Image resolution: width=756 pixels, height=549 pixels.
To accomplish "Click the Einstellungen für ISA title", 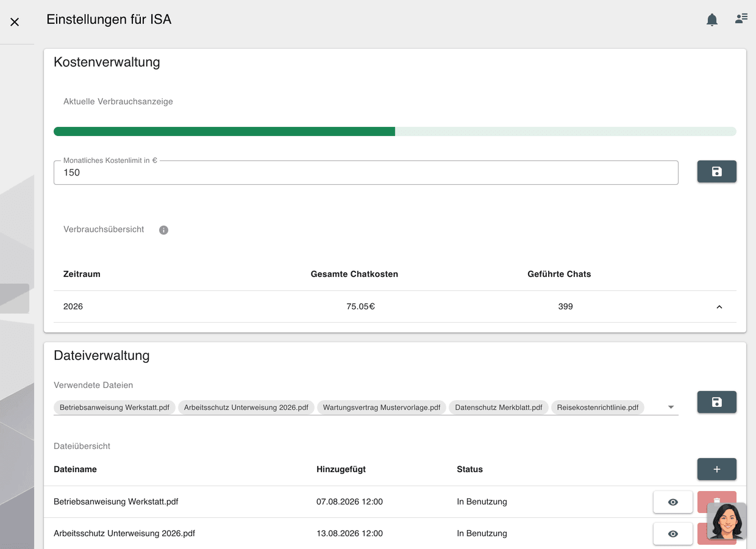I will [109, 20].
